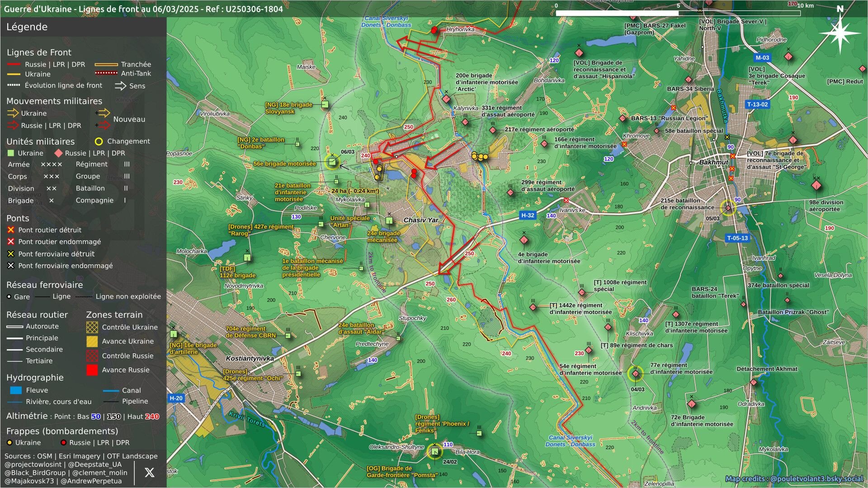868x488 pixels.
Task: Click the Chasiv Yar town label
Action: click(421, 220)
